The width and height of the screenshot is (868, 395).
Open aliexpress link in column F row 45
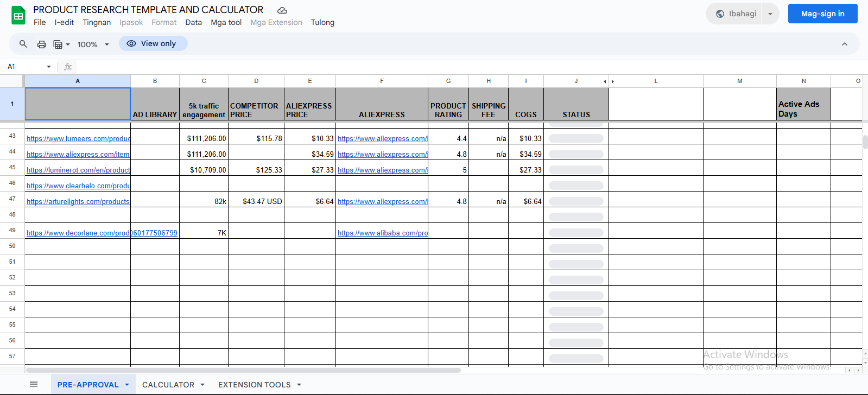tap(382, 170)
